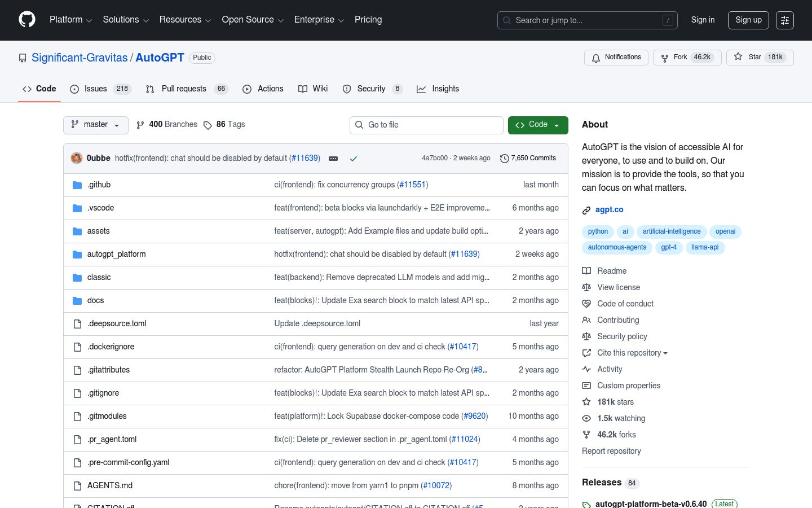Click the appearance settings sliders icon
The width and height of the screenshot is (812, 508).
[x=785, y=20]
